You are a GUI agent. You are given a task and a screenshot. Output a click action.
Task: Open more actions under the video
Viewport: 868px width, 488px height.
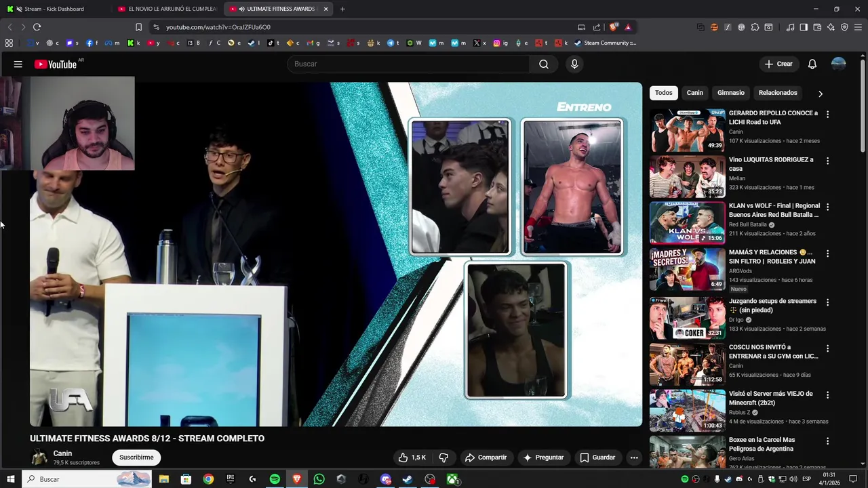pyautogui.click(x=634, y=457)
